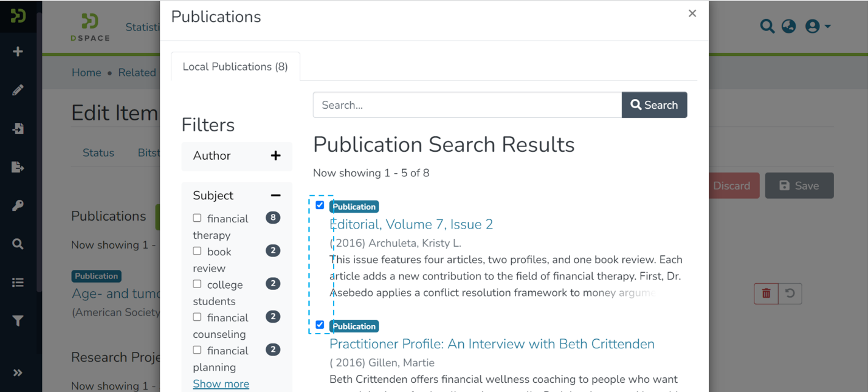
Task: Click the publication Search input field
Action: click(x=467, y=105)
